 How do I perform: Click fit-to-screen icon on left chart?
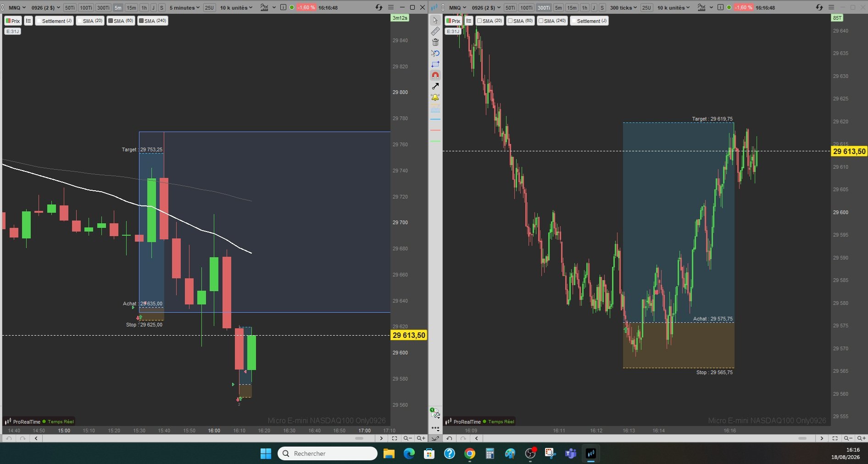(394, 438)
